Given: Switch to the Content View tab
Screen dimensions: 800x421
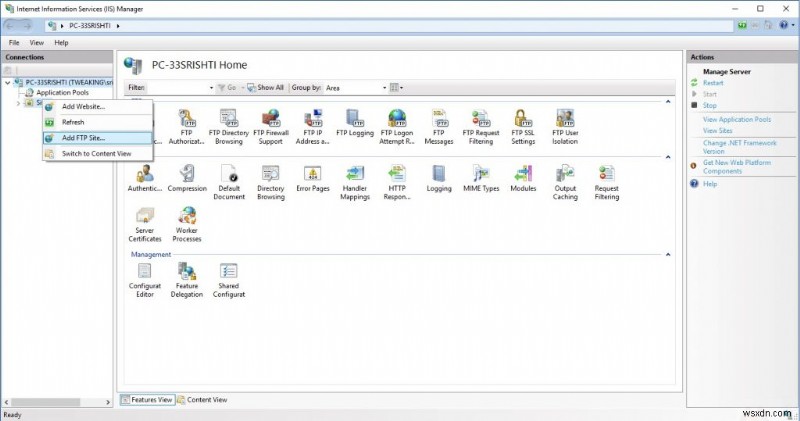Looking at the screenshot, I should (203, 400).
